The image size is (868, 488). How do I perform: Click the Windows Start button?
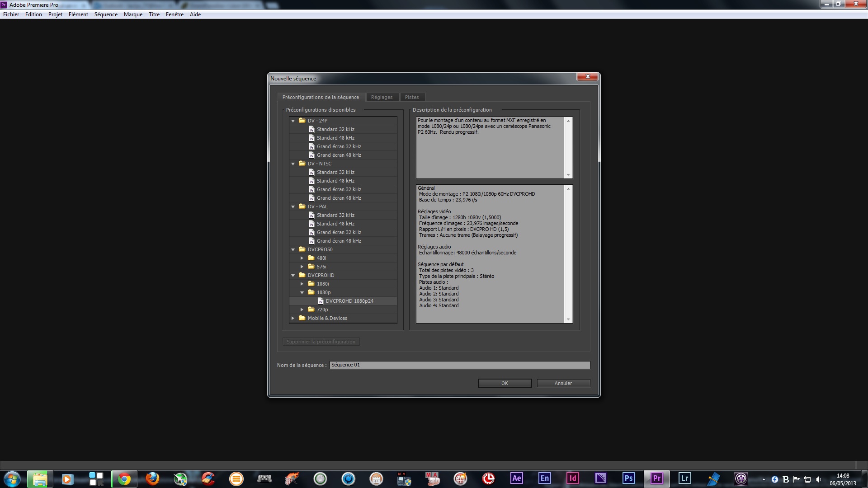tap(12, 479)
